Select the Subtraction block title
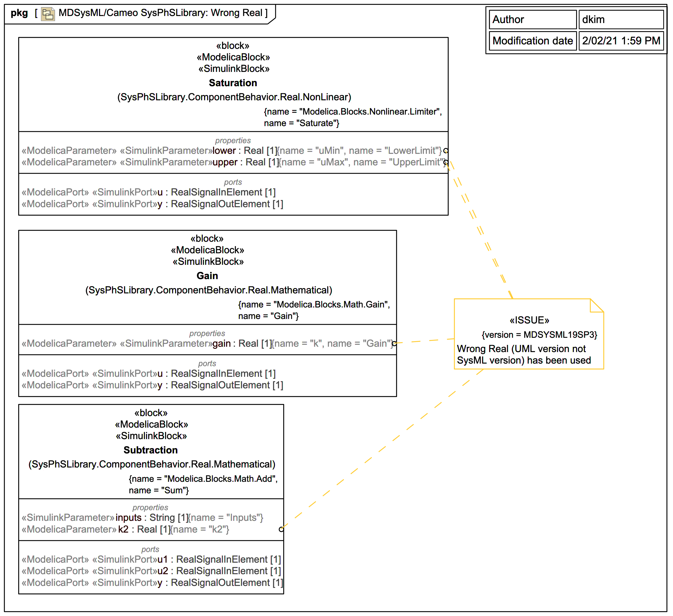 [151, 450]
